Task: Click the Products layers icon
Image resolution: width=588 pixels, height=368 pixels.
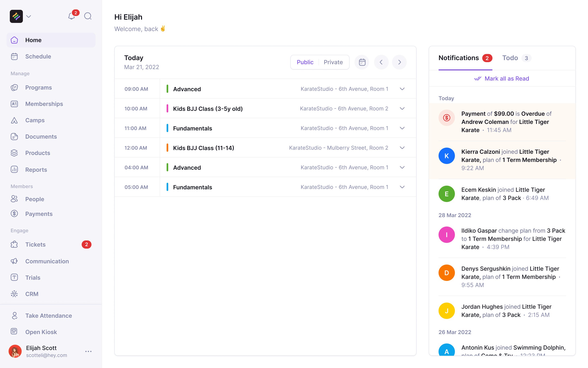Action: click(14, 153)
